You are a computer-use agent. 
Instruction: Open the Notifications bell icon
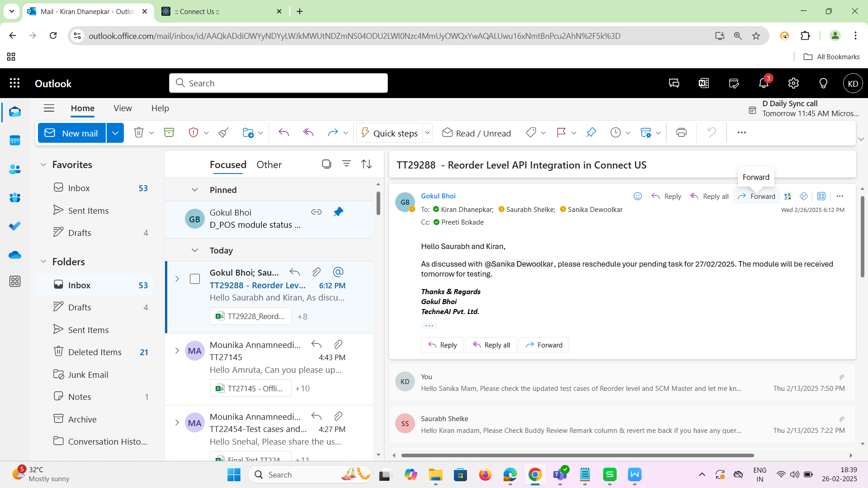pos(764,83)
